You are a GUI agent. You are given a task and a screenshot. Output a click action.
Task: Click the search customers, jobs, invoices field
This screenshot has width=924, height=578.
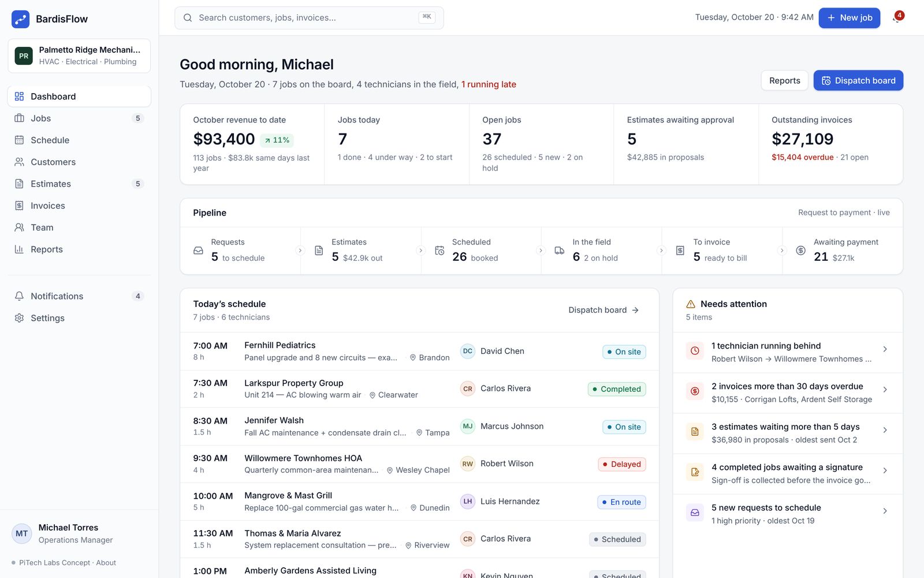click(309, 18)
